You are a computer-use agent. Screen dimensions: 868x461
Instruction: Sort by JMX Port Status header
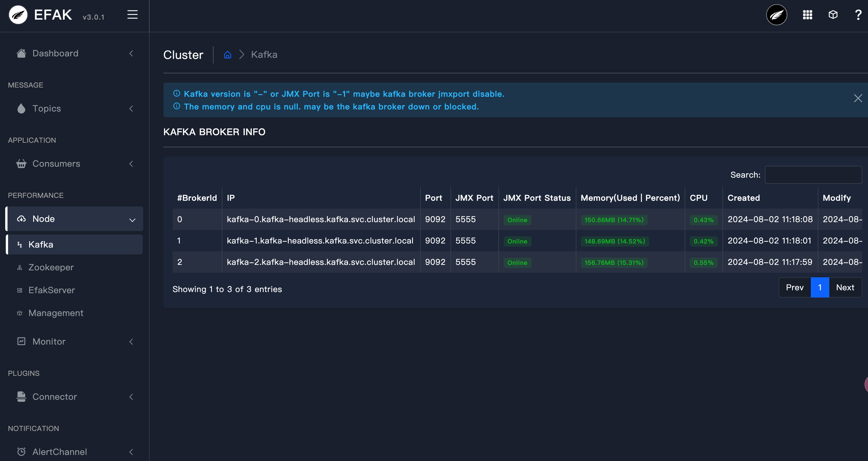coord(537,198)
